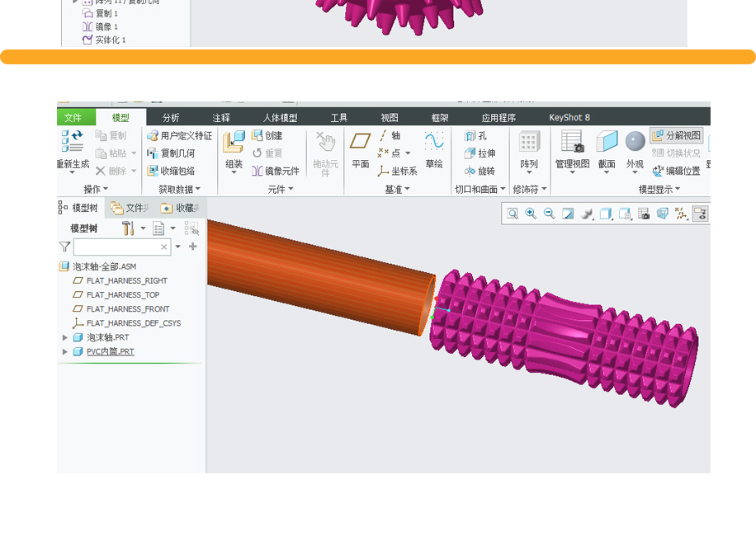Switch to the 框架 ribbon tab

tap(440, 117)
